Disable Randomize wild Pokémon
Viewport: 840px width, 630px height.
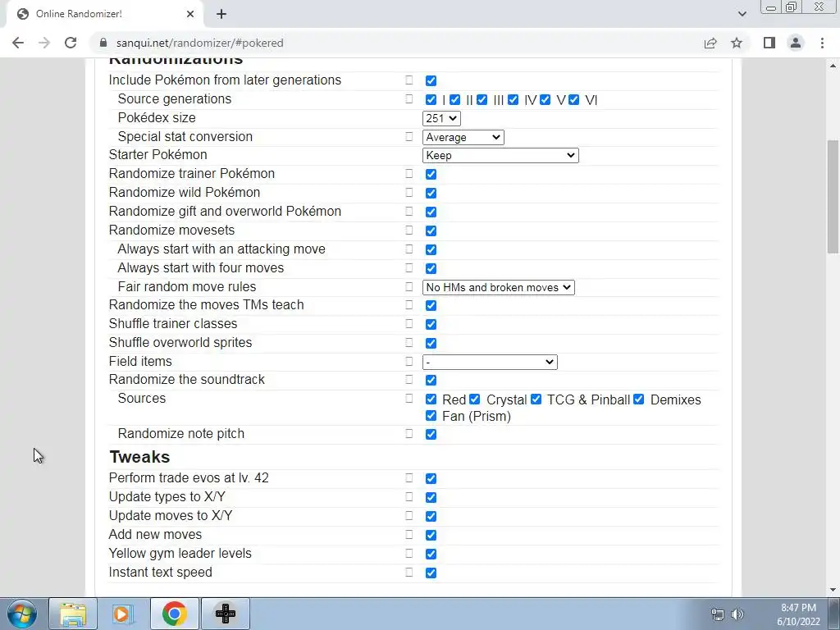click(x=431, y=194)
